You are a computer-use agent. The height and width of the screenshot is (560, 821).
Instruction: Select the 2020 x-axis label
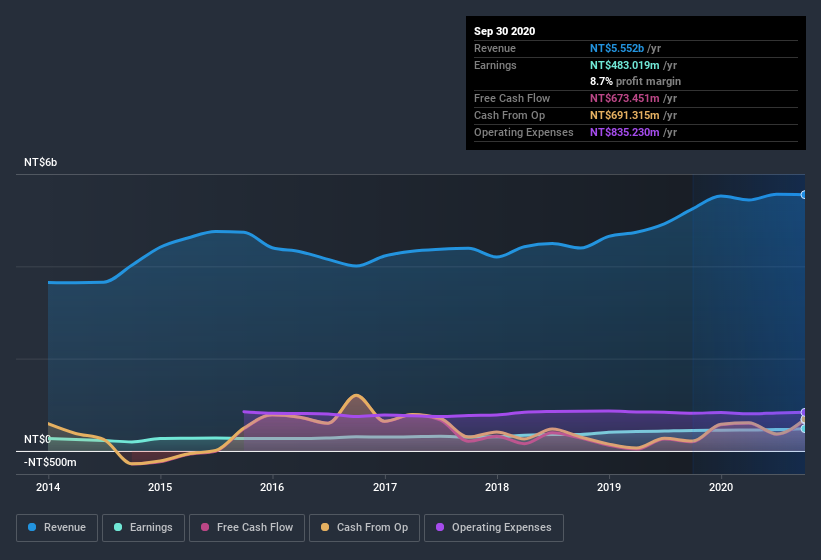pos(721,488)
